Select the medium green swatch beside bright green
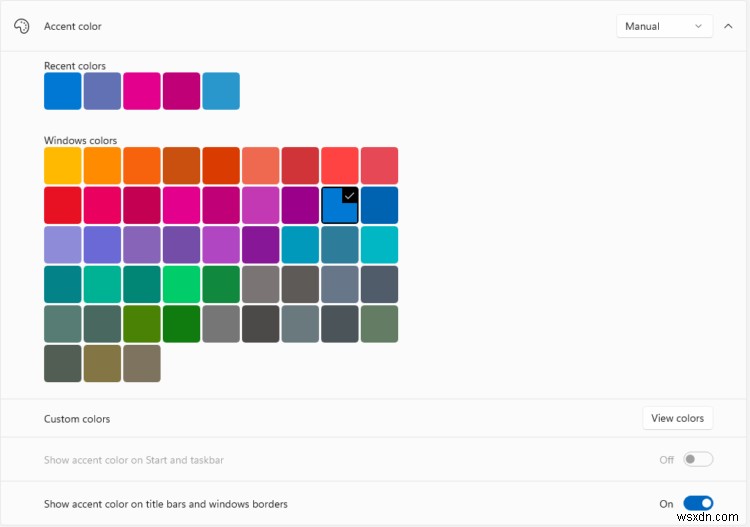 [x=221, y=285]
